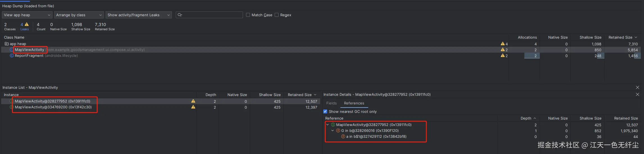The image size is (644, 154).
Task: Sort instances by Depth column
Action: [211, 95]
